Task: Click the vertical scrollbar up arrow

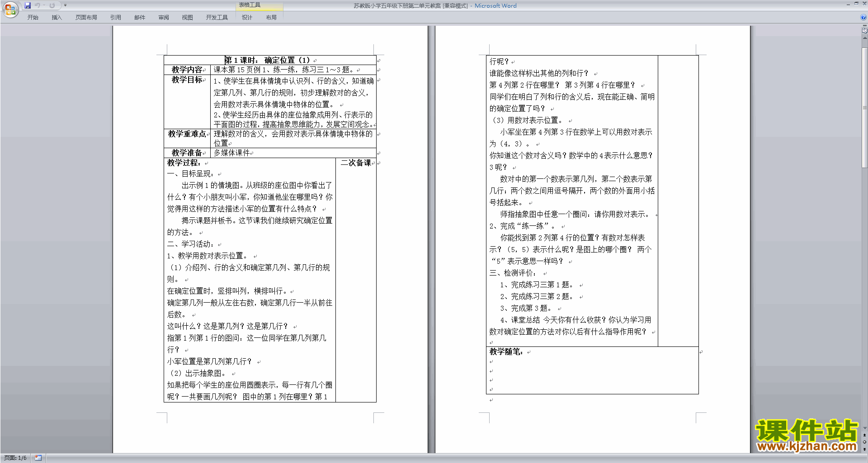Action: coord(864,39)
